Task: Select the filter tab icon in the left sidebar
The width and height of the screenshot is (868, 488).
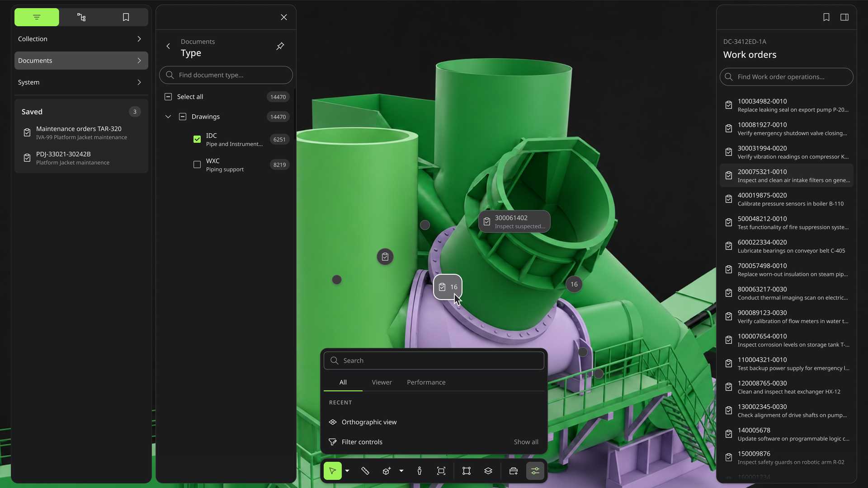Action: tap(37, 17)
